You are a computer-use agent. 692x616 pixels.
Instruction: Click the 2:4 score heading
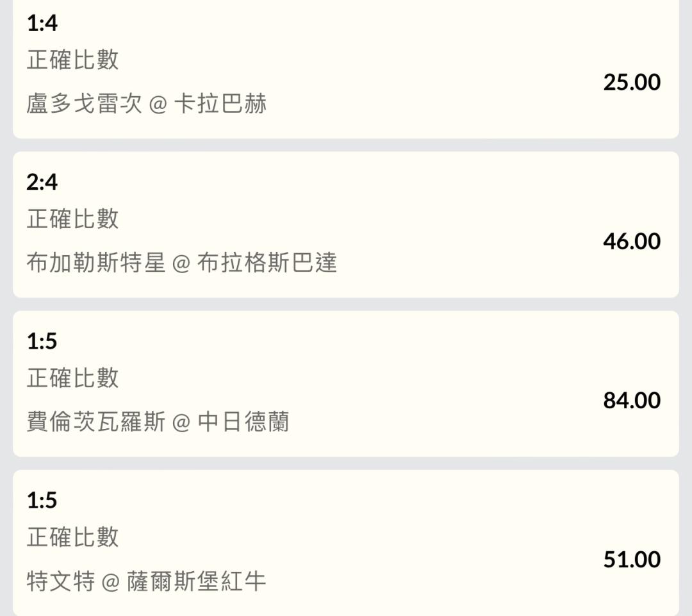click(x=42, y=182)
